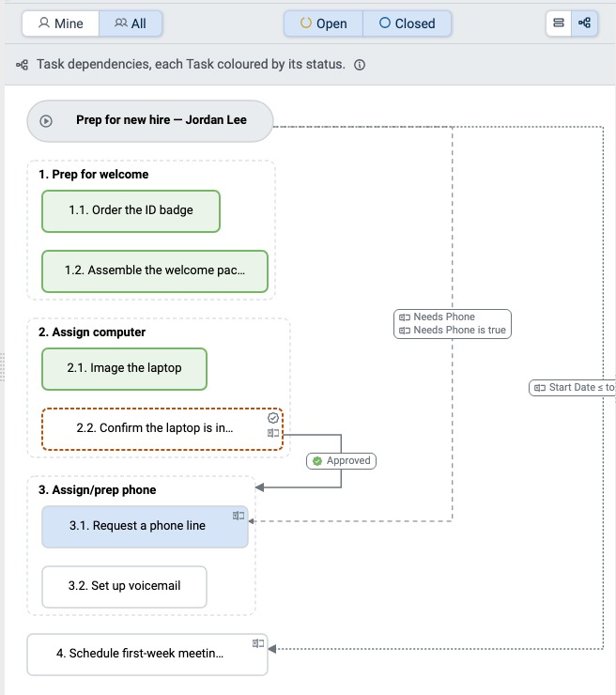Click the Needs Phone is true condition line
This screenshot has height=695, width=616.
453,331
